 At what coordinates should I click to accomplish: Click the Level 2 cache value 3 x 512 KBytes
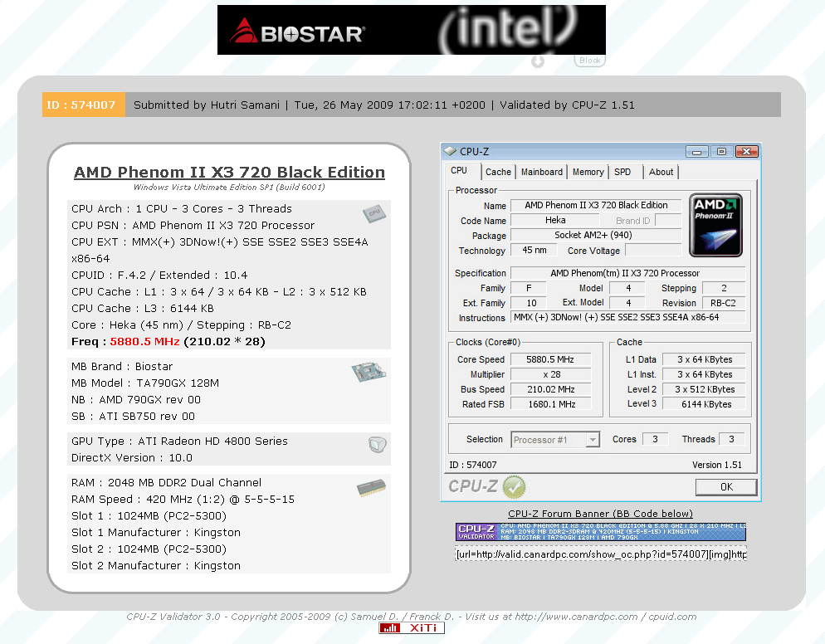pyautogui.click(x=704, y=389)
